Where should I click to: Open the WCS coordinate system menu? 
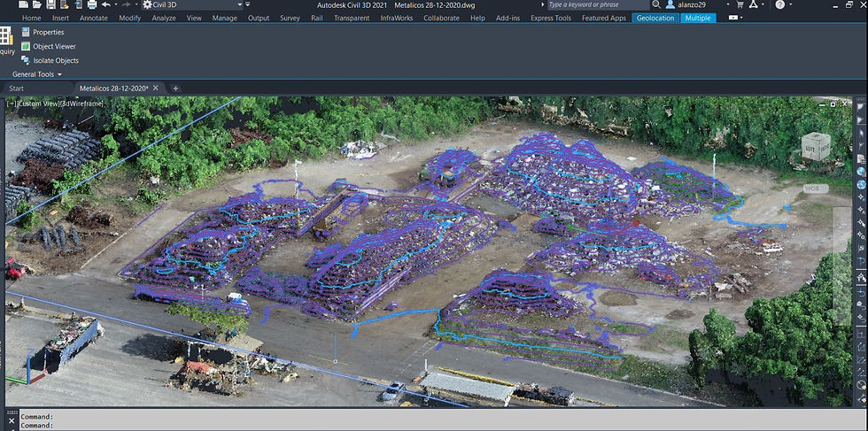(815, 189)
